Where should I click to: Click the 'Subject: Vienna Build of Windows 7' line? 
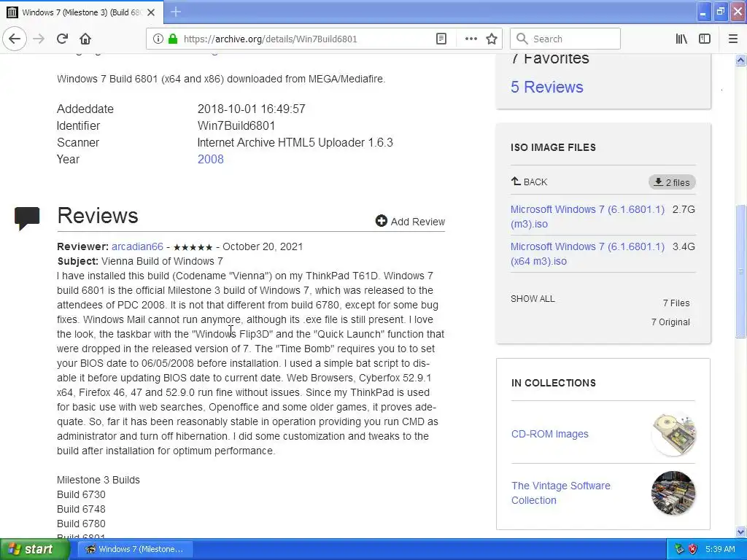(140, 261)
